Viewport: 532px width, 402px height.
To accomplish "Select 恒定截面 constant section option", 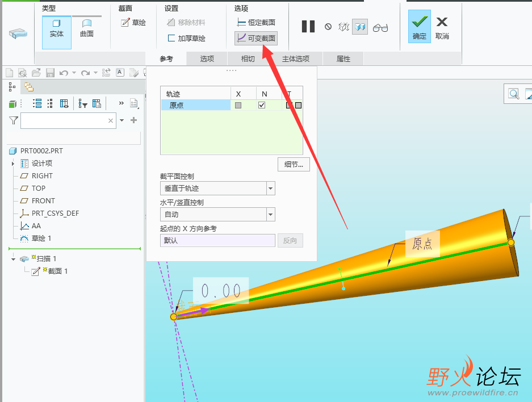I will [x=256, y=22].
